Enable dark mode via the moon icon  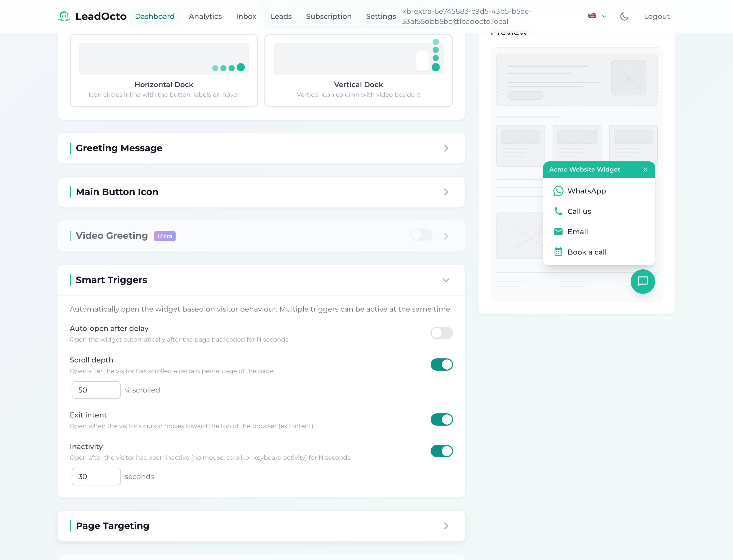624,16
